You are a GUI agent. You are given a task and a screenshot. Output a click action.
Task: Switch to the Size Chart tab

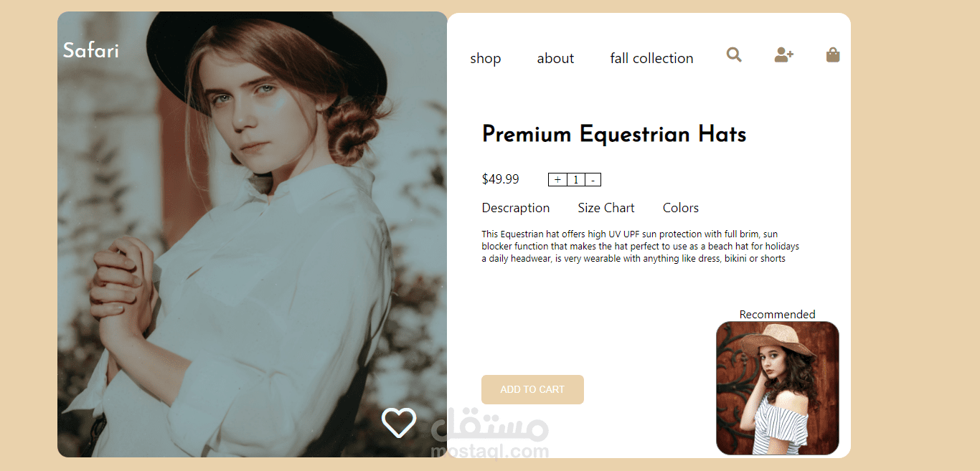pyautogui.click(x=606, y=208)
